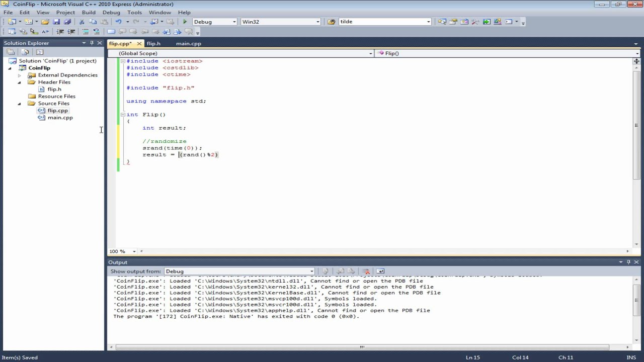Click the Add New Item icon
The image size is (644, 362).
coord(29,22)
